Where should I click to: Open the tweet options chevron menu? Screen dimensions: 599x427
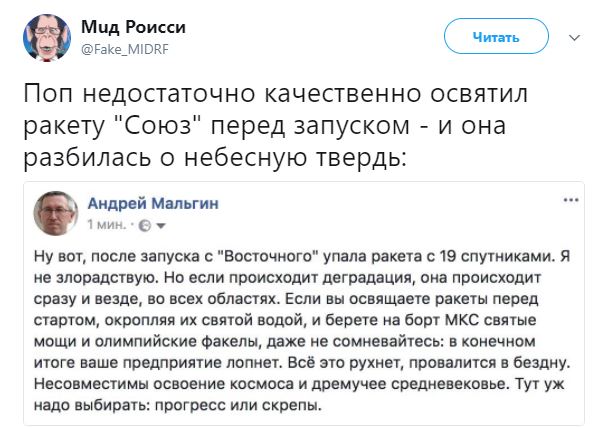point(574,37)
